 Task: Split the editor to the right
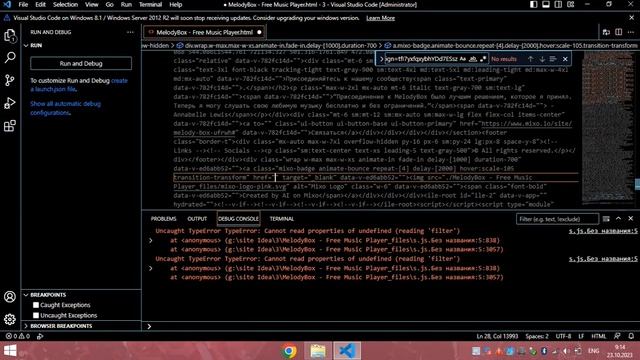pos(619,32)
